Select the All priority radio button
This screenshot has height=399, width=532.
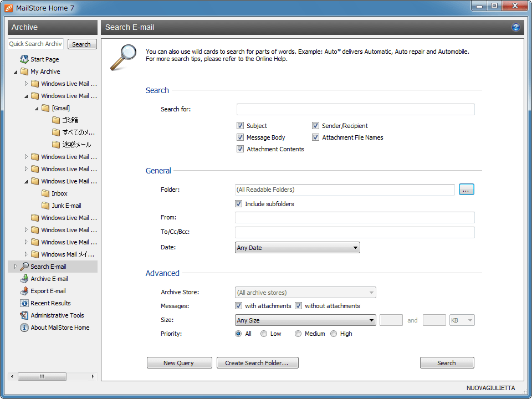(238, 334)
